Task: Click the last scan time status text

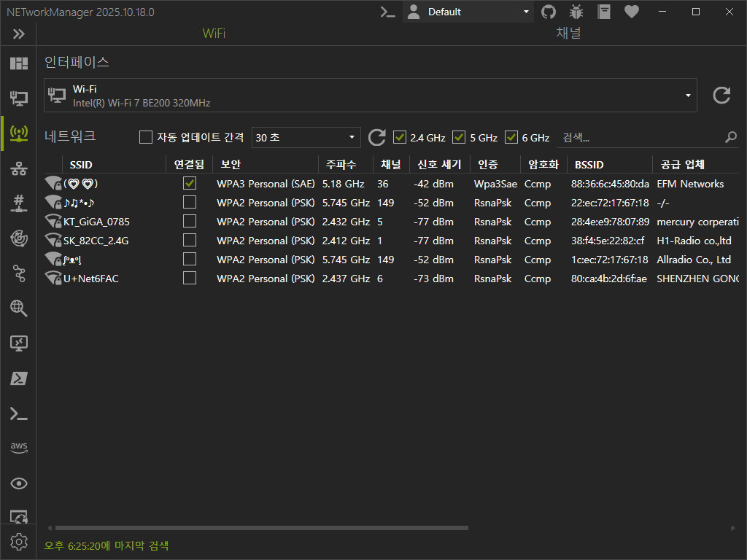Action: click(x=107, y=545)
